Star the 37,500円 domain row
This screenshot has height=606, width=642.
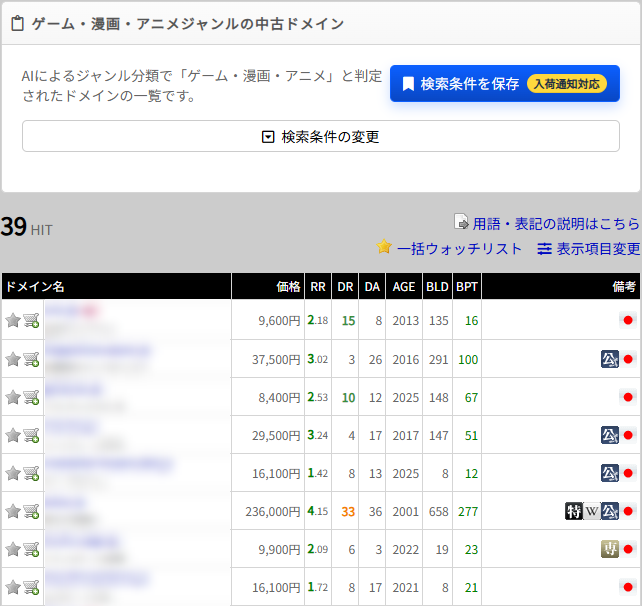[13, 359]
